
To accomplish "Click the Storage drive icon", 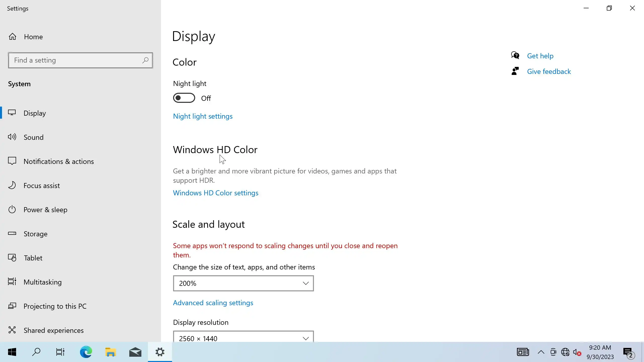I will point(12,234).
